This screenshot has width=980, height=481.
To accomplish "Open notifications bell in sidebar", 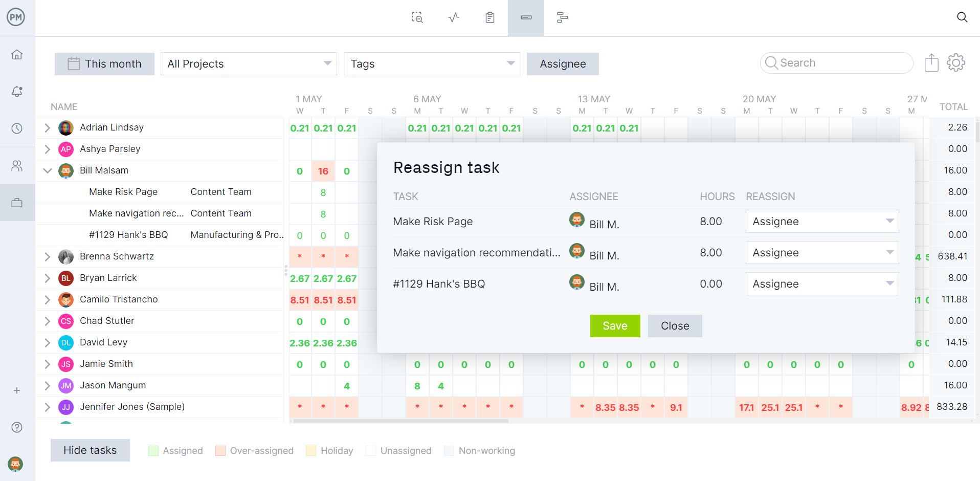I will click(17, 92).
